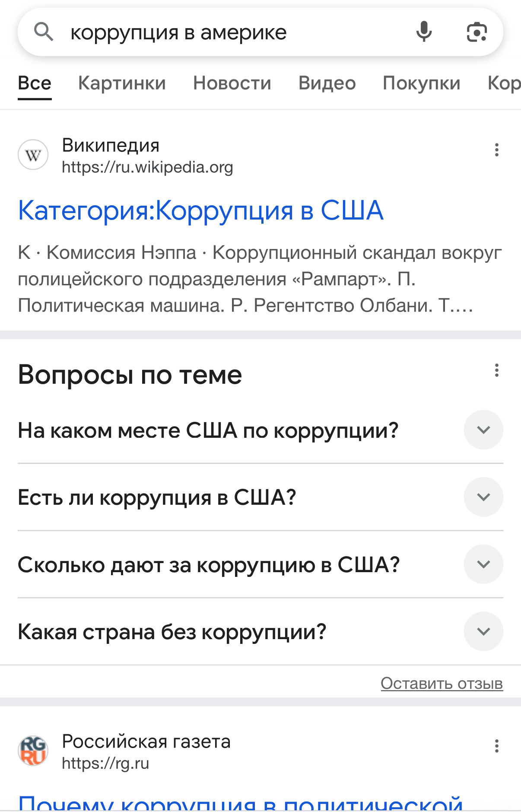Open the Покупки results tab

click(x=421, y=83)
